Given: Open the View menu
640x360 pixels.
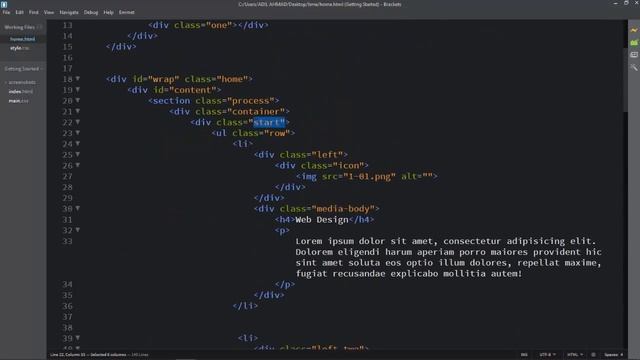Looking at the screenshot, I should pos(49,13).
